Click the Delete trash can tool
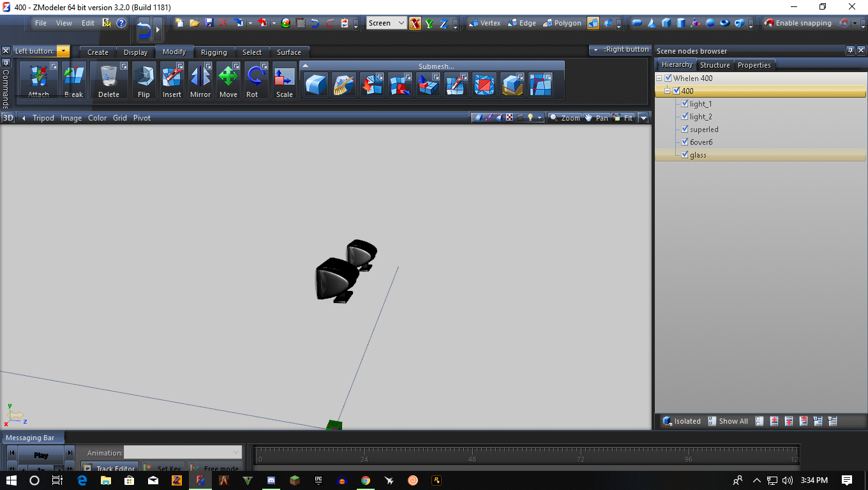Viewport: 868px width, 490px height. (x=108, y=80)
